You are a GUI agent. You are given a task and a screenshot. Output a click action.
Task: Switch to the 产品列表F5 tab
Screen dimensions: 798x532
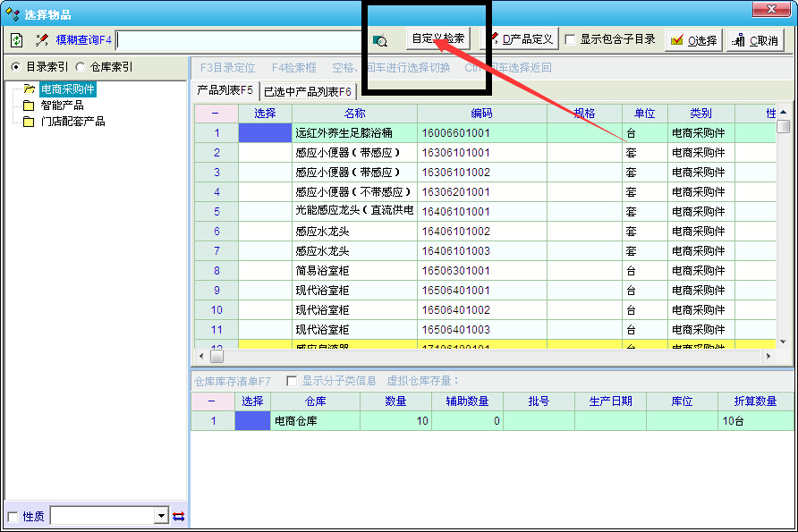click(225, 91)
